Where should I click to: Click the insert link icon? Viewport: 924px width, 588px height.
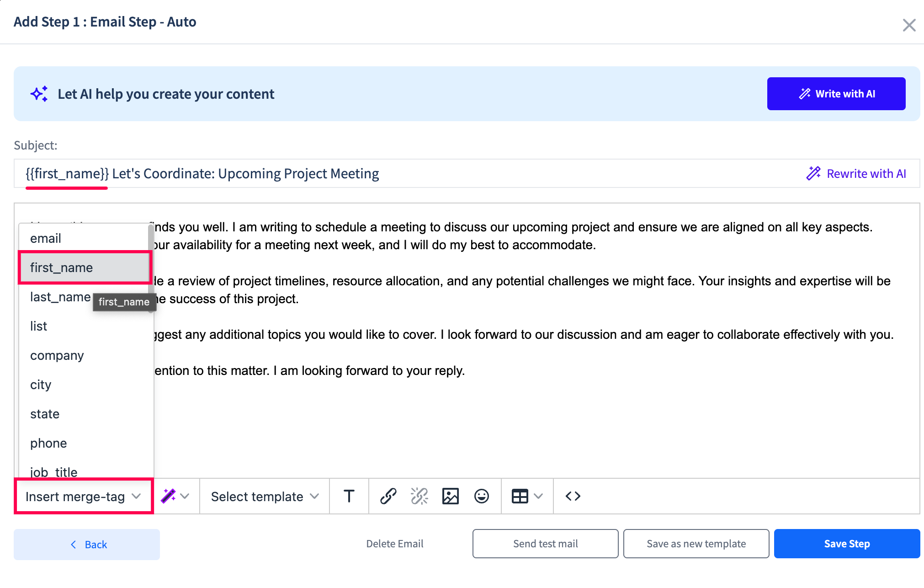(388, 496)
